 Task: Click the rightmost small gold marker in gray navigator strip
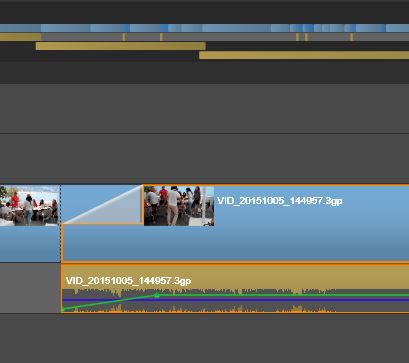click(x=351, y=37)
